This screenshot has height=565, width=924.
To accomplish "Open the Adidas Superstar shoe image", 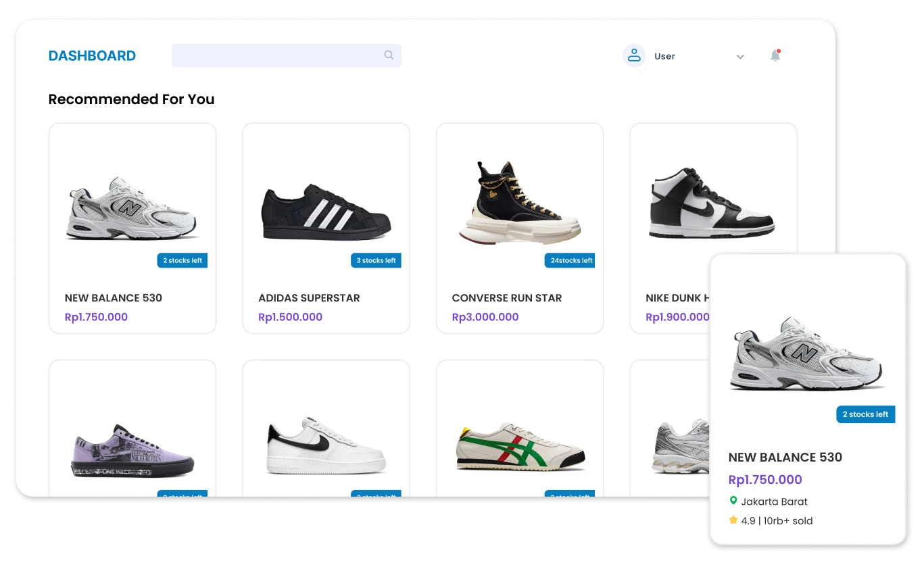I will coord(326,211).
